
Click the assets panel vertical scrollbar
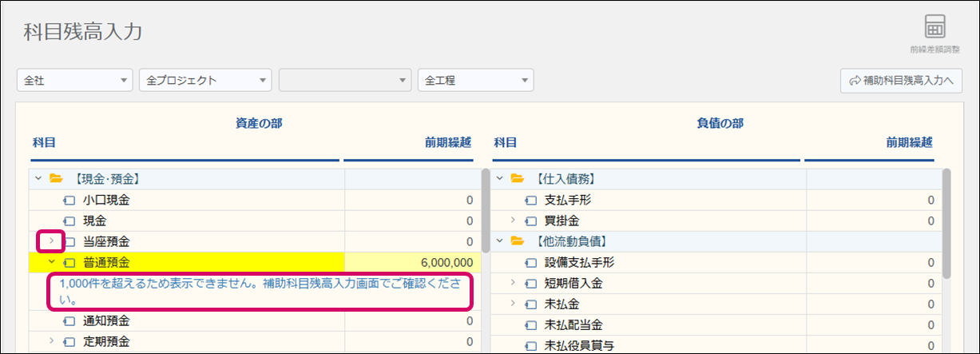[x=485, y=209]
